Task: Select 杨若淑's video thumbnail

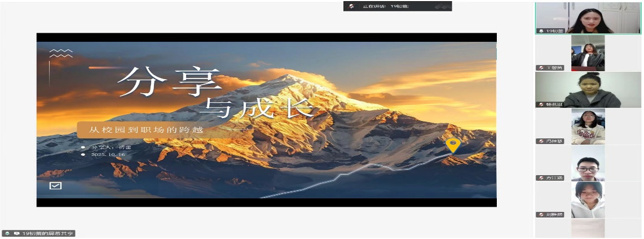Action: [x=588, y=89]
